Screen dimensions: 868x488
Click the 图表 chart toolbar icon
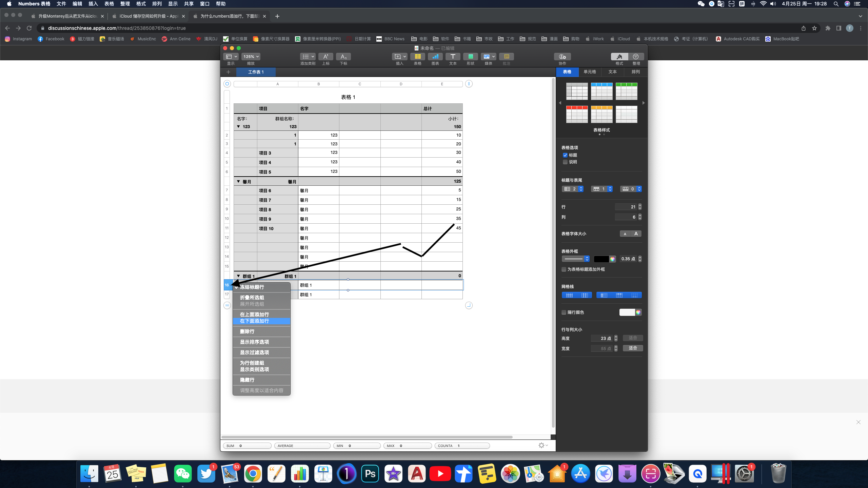tap(435, 57)
